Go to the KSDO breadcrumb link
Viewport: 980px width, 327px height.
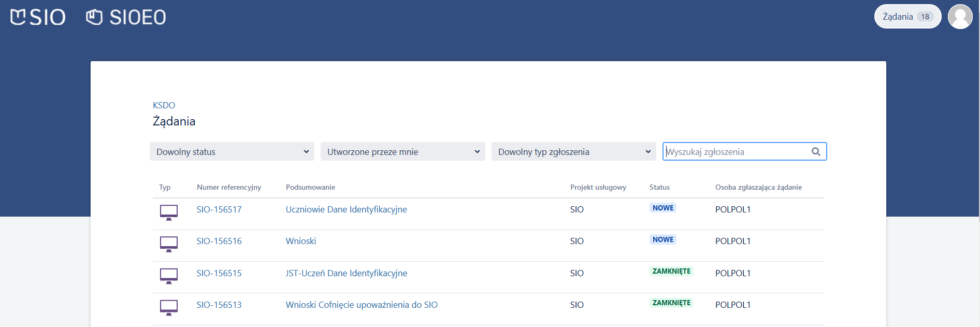[x=164, y=105]
